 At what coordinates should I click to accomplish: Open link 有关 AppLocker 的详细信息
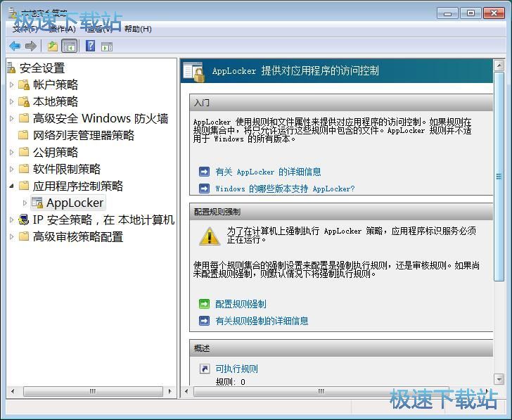pos(268,172)
